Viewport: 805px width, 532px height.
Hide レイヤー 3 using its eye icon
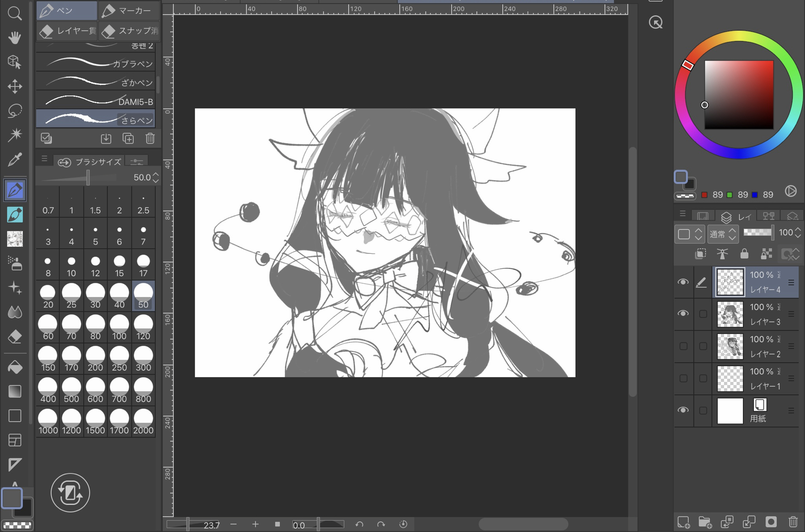click(683, 313)
